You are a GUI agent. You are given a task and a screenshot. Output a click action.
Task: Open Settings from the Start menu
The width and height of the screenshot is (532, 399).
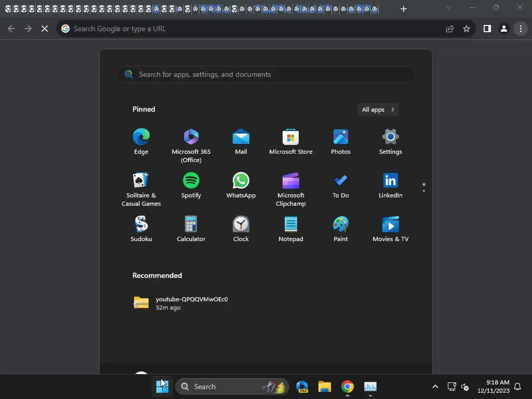[391, 142]
